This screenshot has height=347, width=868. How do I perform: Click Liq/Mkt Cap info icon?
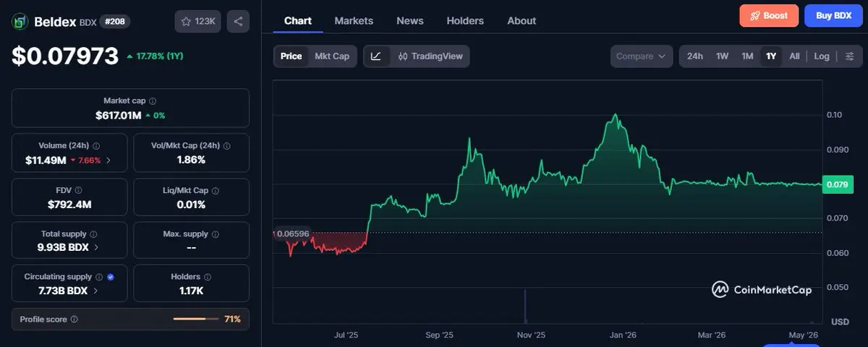coord(216,191)
